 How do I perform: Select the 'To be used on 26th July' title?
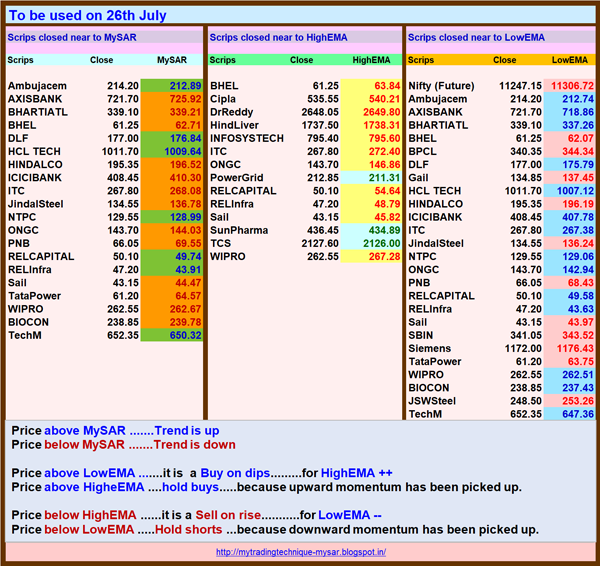click(88, 15)
